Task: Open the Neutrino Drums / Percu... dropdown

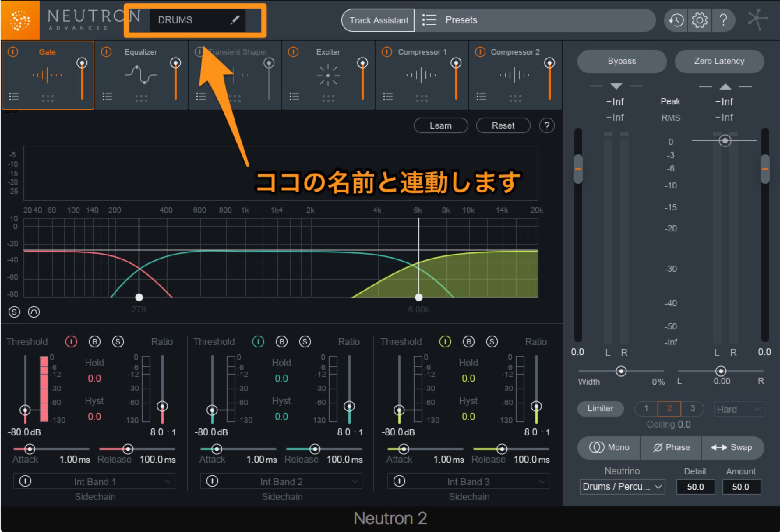Action: 622,487
